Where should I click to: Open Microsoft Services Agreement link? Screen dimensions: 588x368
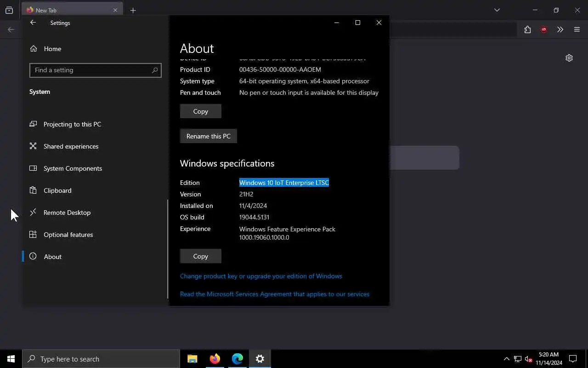[x=275, y=294]
